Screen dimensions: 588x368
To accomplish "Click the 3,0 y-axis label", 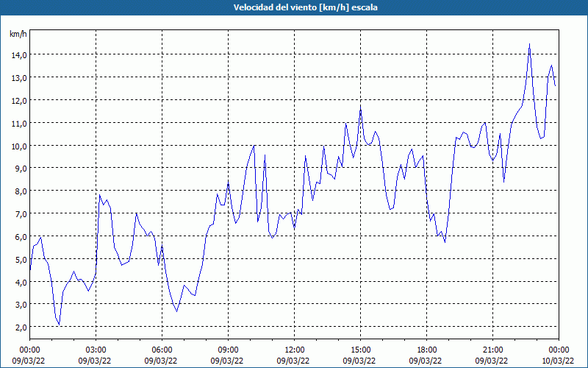I will pyautogui.click(x=21, y=305).
